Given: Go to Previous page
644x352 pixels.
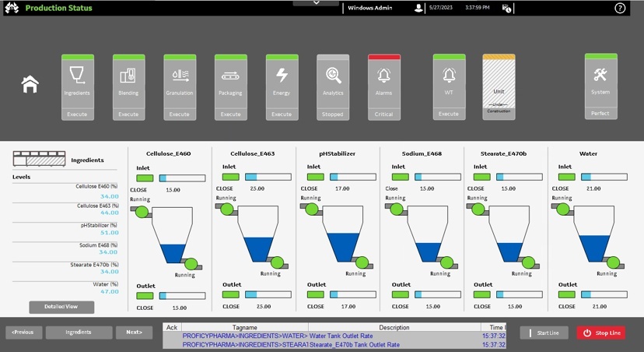Looking at the screenshot, I should pos(23,333).
